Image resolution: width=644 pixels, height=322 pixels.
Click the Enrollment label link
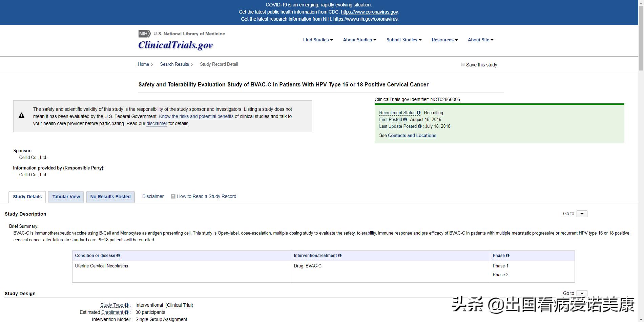pos(112,312)
